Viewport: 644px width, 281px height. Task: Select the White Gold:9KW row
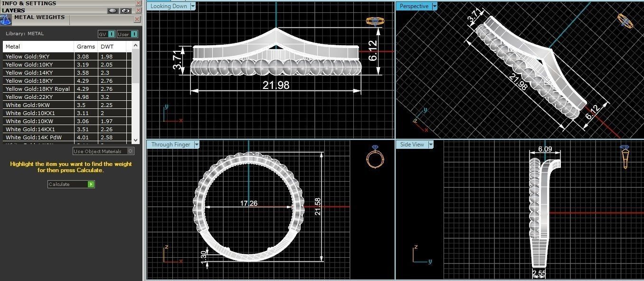pyautogui.click(x=67, y=105)
